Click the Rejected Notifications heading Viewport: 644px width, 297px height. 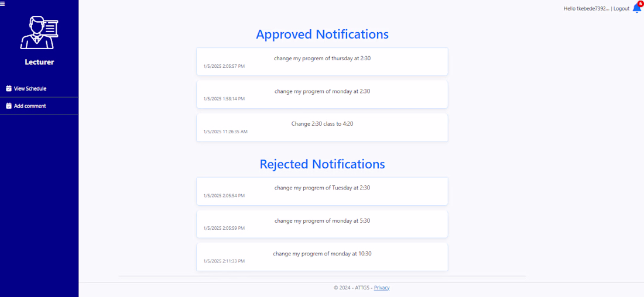322,164
